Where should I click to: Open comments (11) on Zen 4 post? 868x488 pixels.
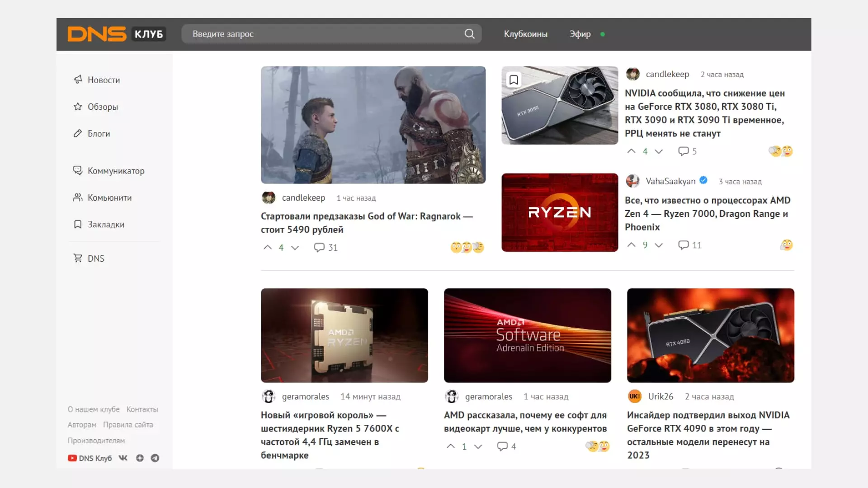coord(690,244)
